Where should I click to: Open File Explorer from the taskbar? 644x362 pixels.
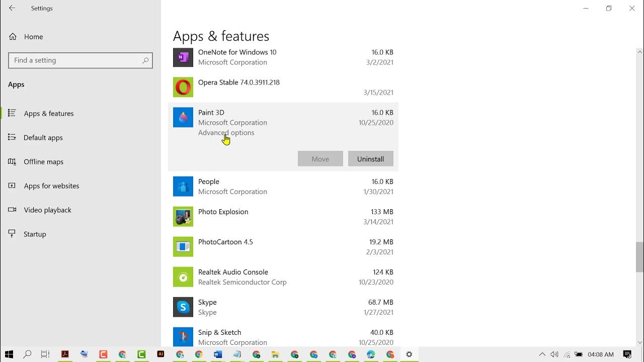275,354
